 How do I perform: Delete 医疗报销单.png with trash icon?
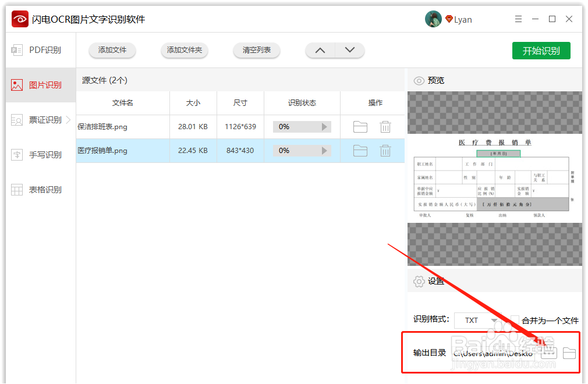(385, 151)
